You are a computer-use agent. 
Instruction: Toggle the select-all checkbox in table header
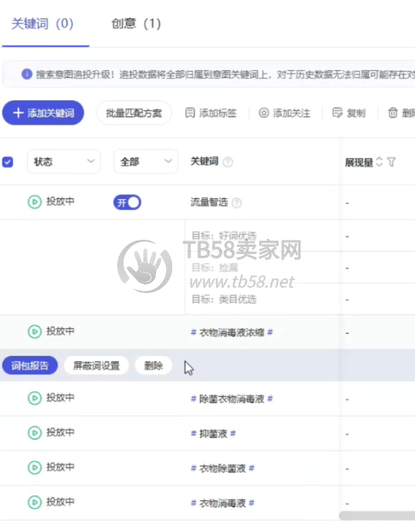click(8, 162)
